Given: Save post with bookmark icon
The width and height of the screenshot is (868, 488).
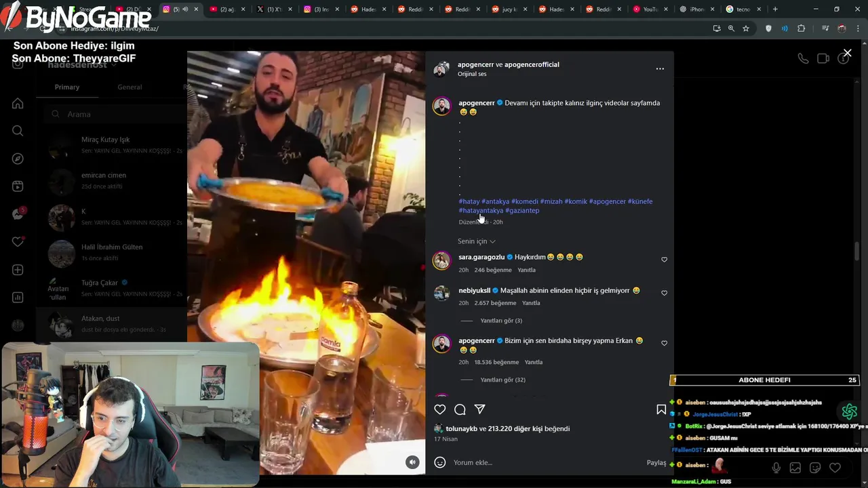Looking at the screenshot, I should point(661,409).
